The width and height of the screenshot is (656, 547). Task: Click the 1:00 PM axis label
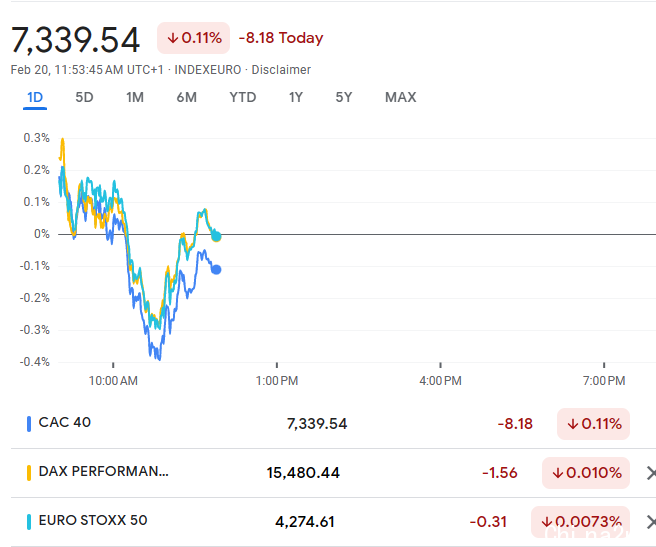[x=277, y=381]
